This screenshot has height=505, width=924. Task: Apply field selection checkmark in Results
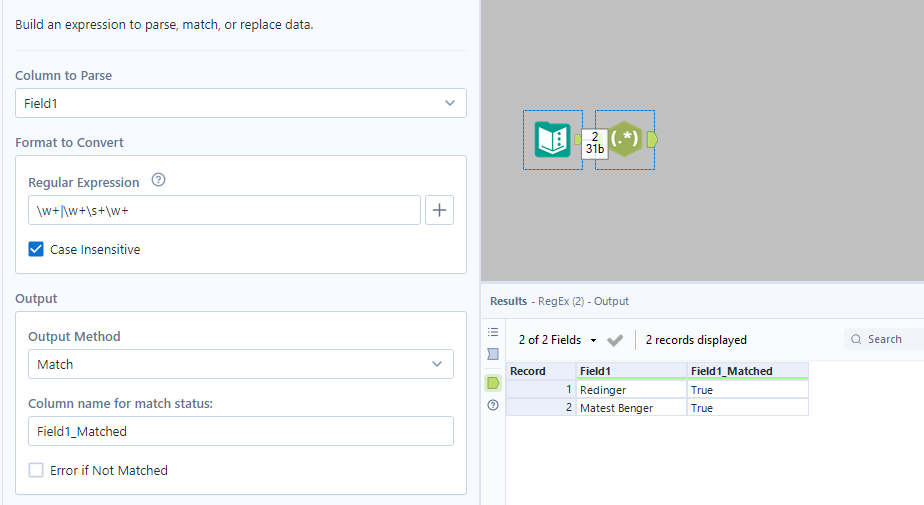(615, 340)
